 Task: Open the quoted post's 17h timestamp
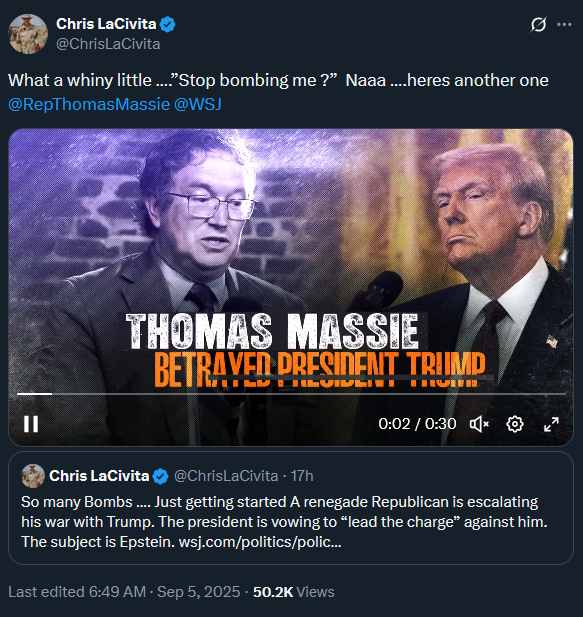pos(302,476)
